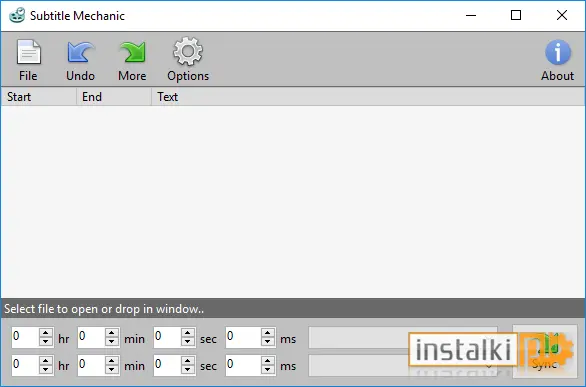Focus the second row hr input field

pos(25,365)
